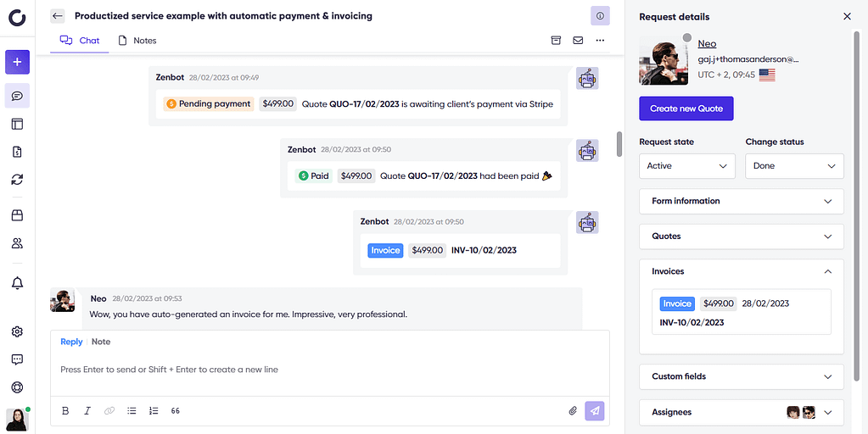The height and width of the screenshot is (434, 868).
Task: Open the invoices document sidebar icon
Action: [x=17, y=152]
